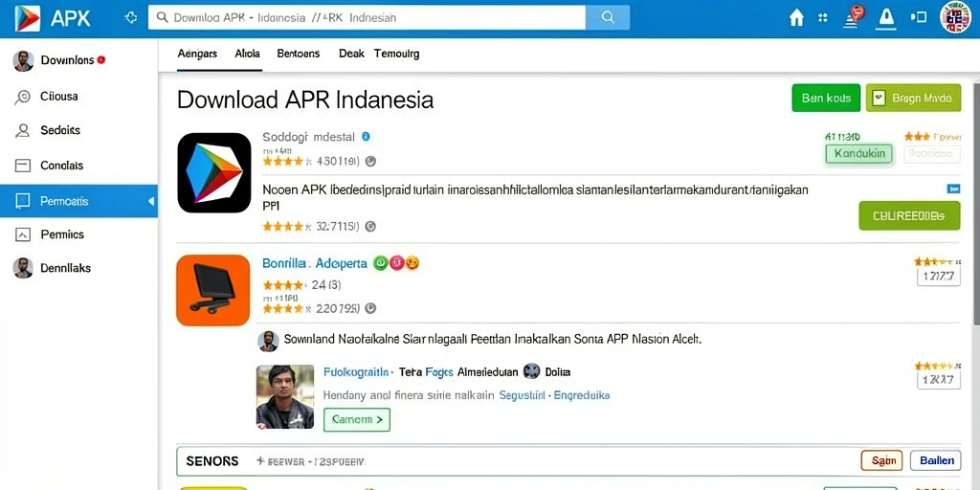Click the Download APR Indanesia heading
This screenshot has width=980, height=490.
tap(305, 100)
